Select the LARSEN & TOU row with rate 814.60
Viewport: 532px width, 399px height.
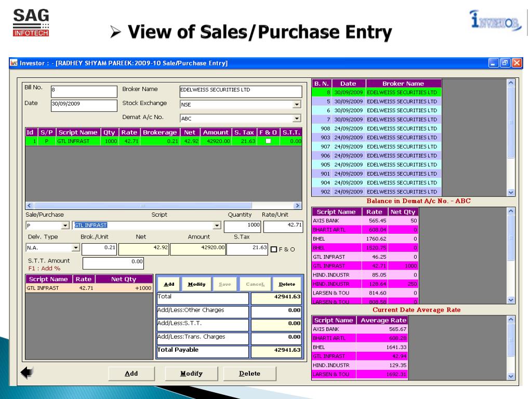[x=365, y=293]
